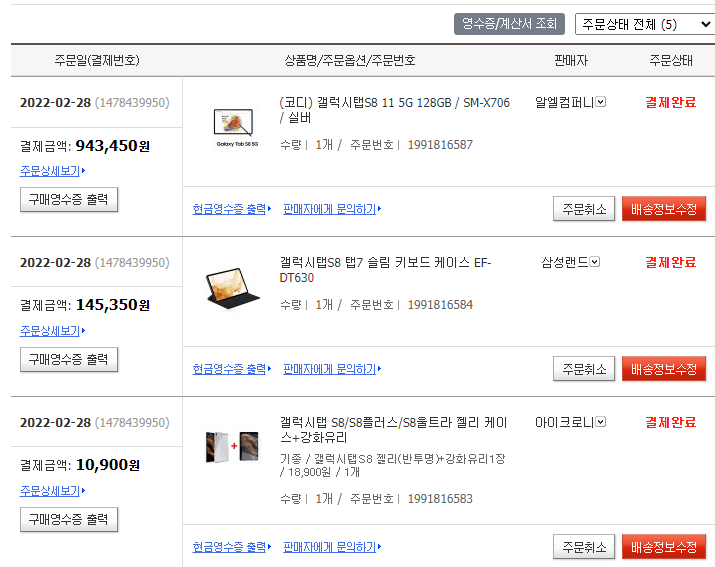Click 결제완료 status for 아이크로니 order
This screenshot has height=567, width=715.
point(670,422)
